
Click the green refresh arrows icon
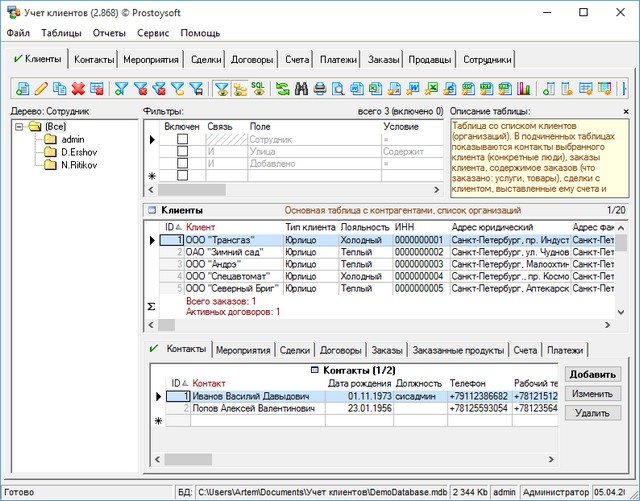[283, 89]
